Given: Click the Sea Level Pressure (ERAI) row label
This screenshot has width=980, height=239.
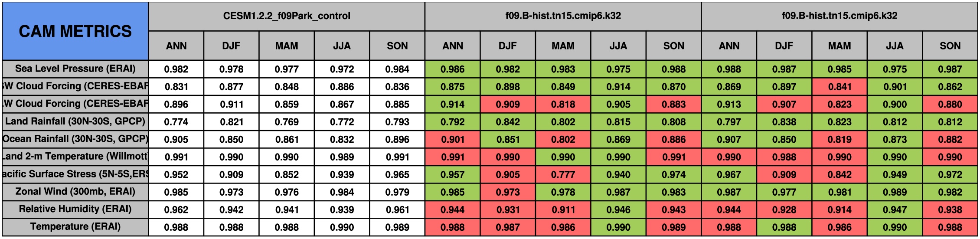Looking at the screenshot, I should point(75,69).
